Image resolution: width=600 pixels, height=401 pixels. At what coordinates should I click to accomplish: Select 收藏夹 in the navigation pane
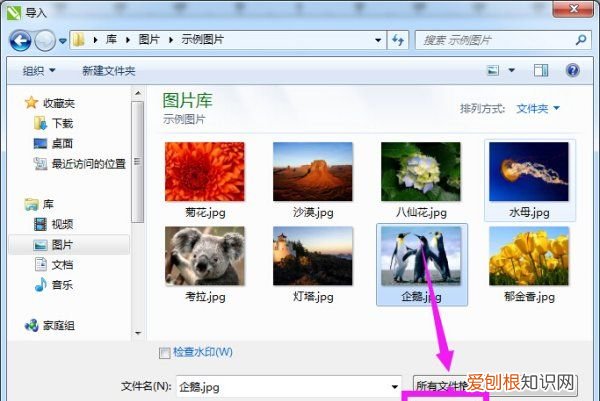point(50,103)
